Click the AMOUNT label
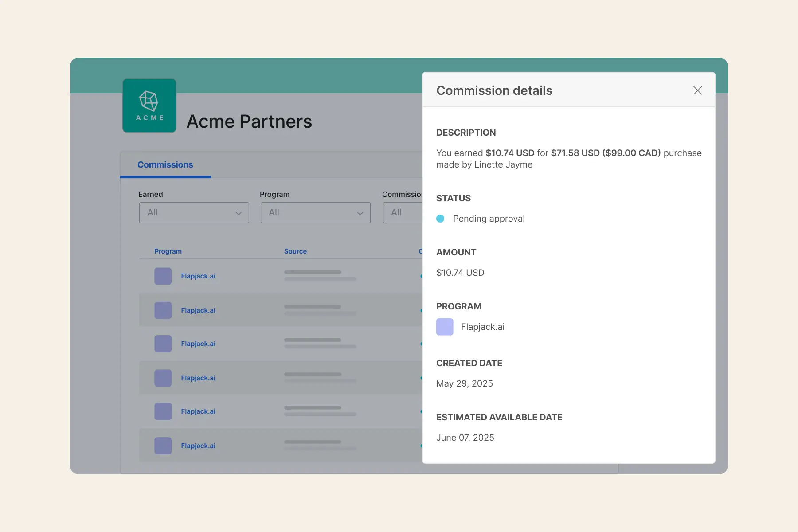 coord(456,252)
